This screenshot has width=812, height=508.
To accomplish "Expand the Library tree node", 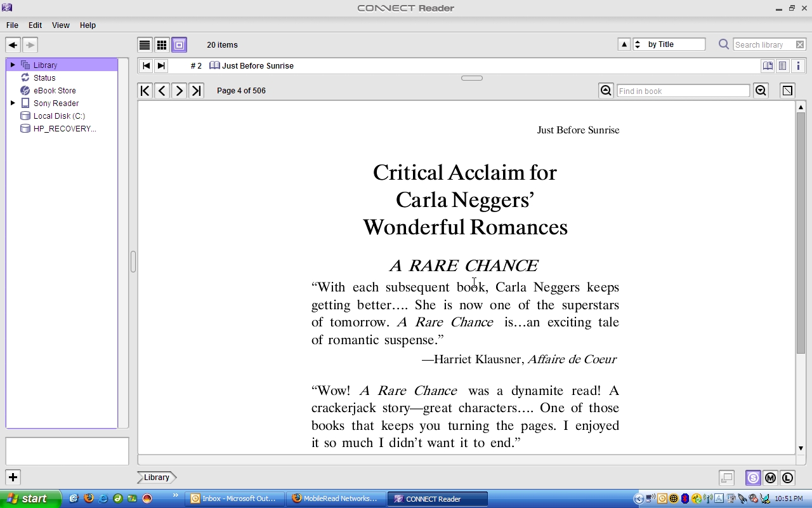I will click(x=13, y=65).
